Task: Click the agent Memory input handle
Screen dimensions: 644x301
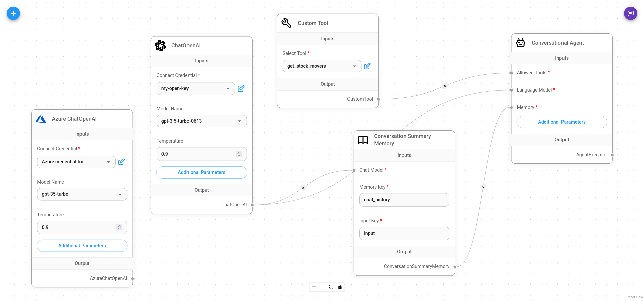Action: 511,108
